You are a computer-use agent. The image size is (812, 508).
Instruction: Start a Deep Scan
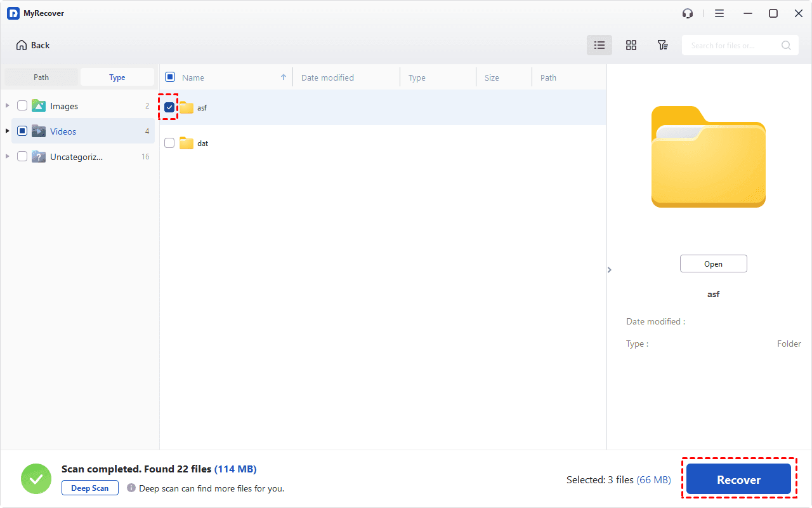90,488
